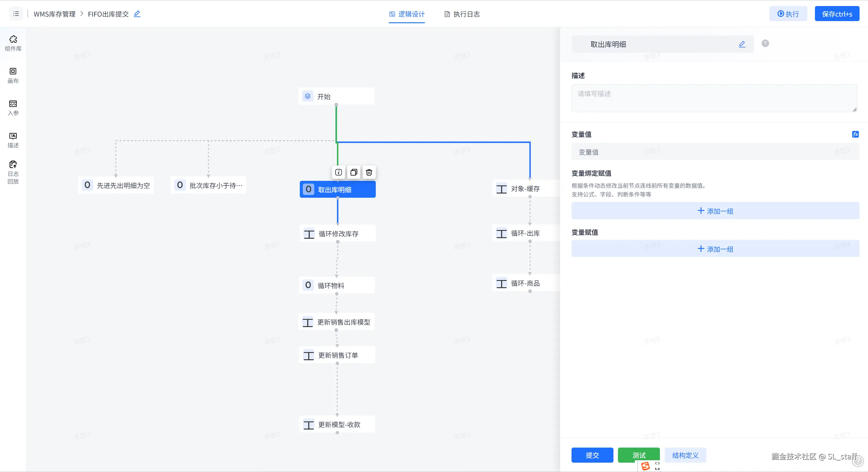Select the 循环修改库存 node on canvas
The width and height of the screenshot is (868, 472).
[337, 234]
